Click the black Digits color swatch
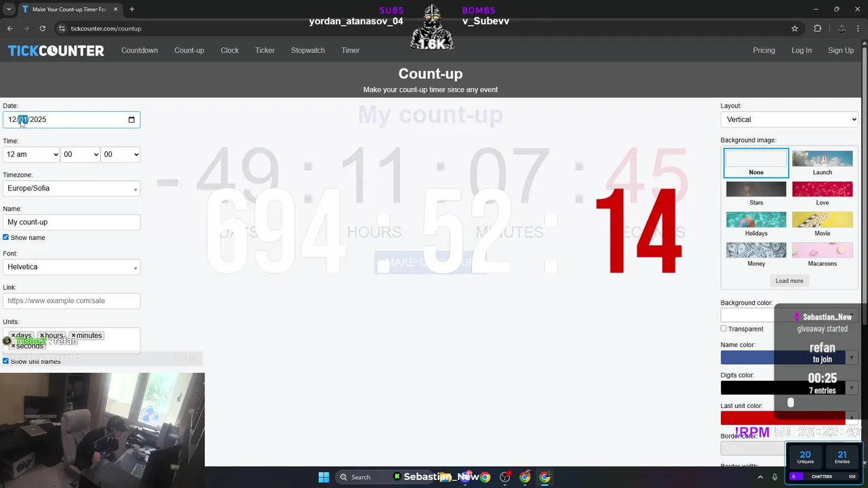The width and height of the screenshot is (868, 488). pyautogui.click(x=783, y=388)
